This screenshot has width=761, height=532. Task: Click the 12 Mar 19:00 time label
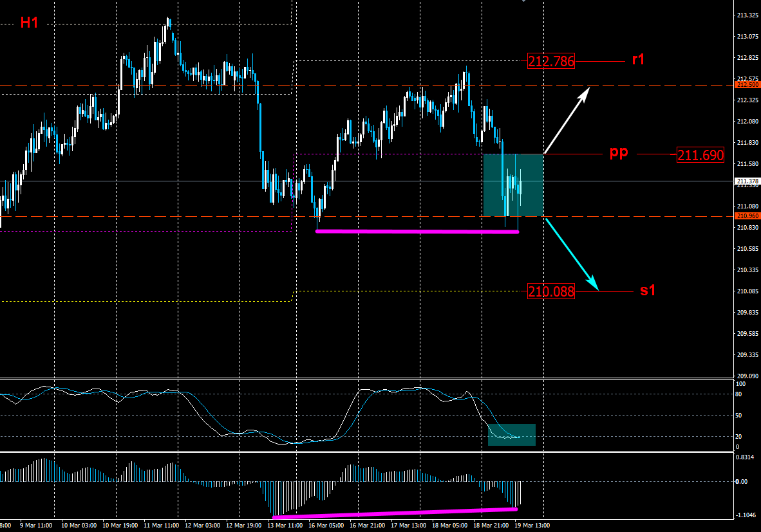[243, 525]
